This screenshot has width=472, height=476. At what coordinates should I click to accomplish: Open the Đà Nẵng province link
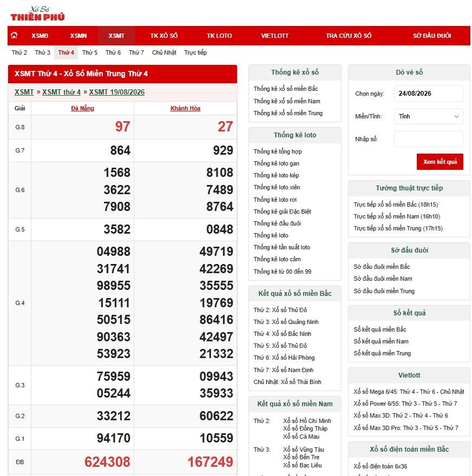83,108
